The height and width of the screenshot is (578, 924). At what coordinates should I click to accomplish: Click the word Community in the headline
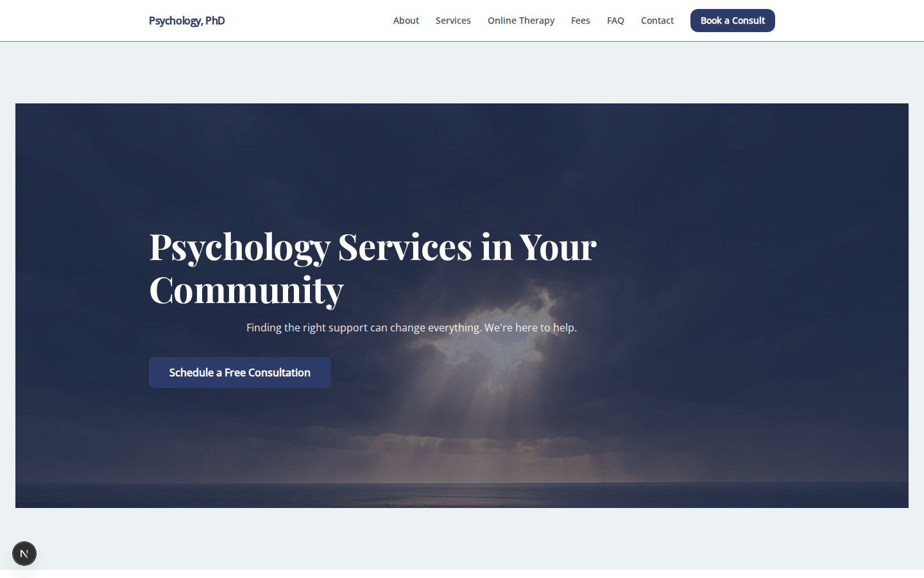(246, 290)
